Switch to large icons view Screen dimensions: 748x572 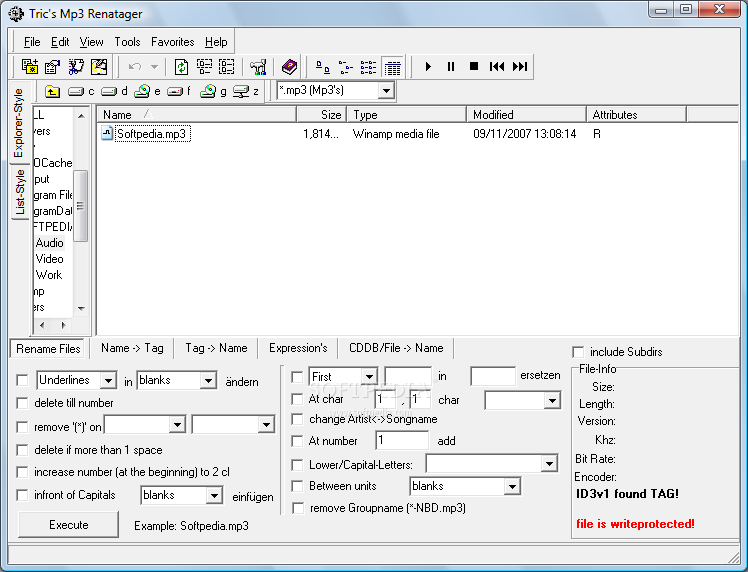323,67
